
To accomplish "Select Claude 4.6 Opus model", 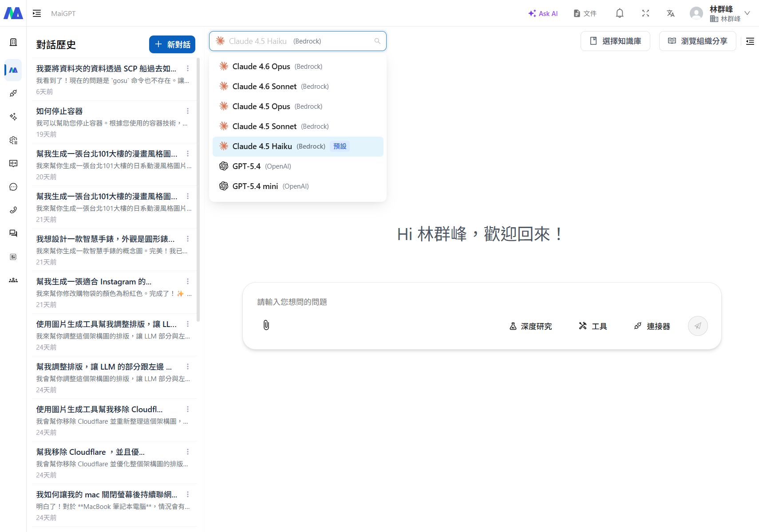I will pyautogui.click(x=261, y=66).
